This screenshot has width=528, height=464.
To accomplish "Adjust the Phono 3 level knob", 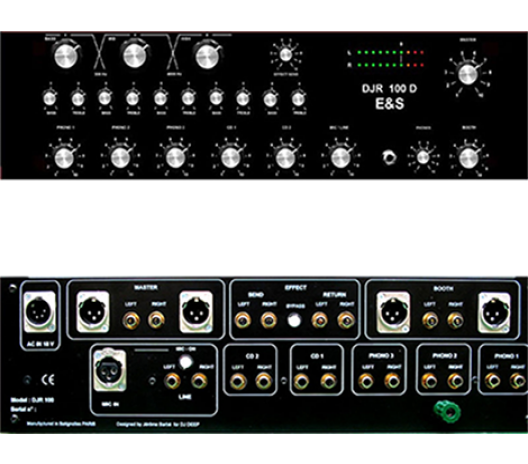I will tap(175, 157).
